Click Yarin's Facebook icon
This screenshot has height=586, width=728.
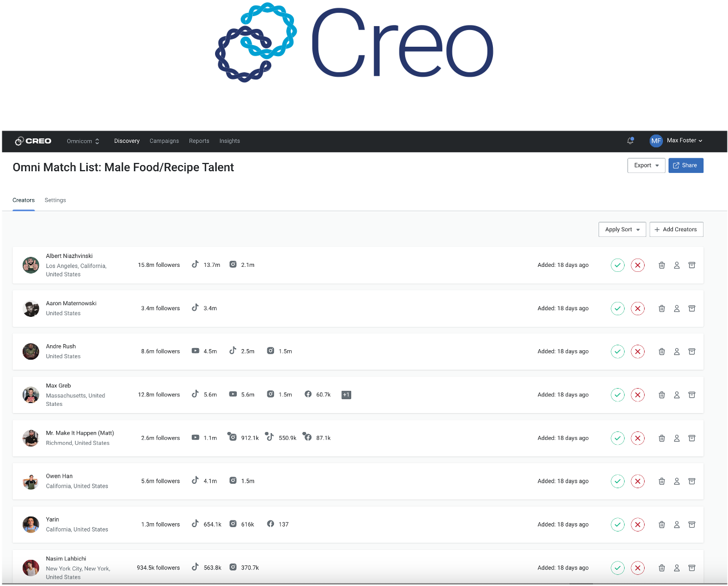271,524
